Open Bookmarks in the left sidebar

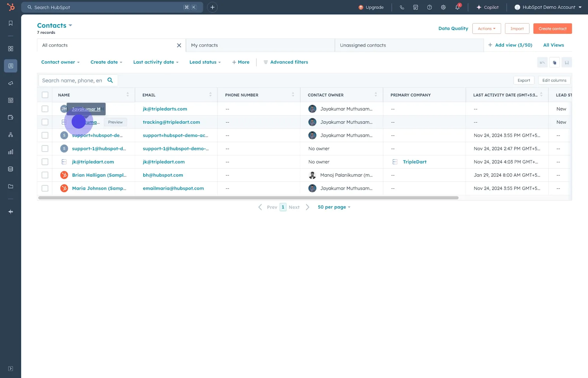[x=11, y=23]
